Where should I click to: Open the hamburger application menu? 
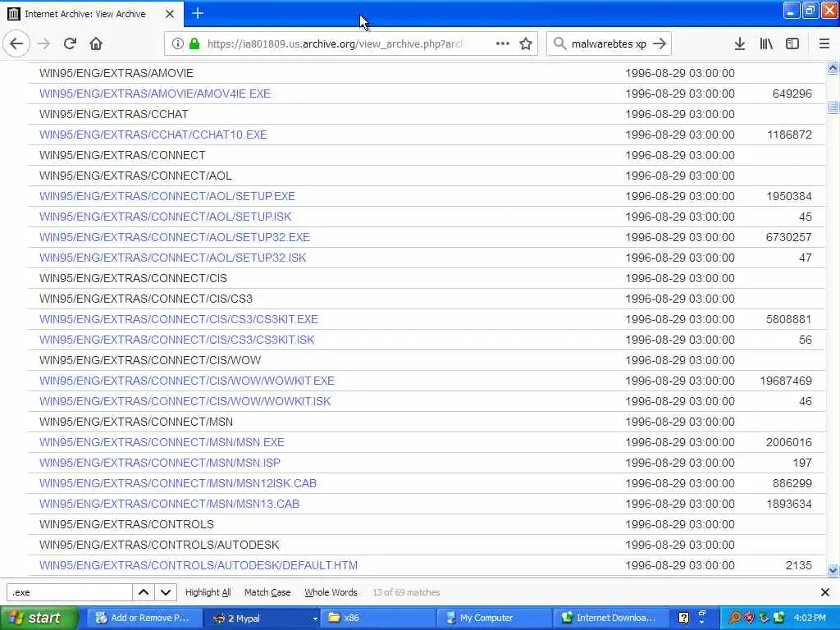point(824,44)
